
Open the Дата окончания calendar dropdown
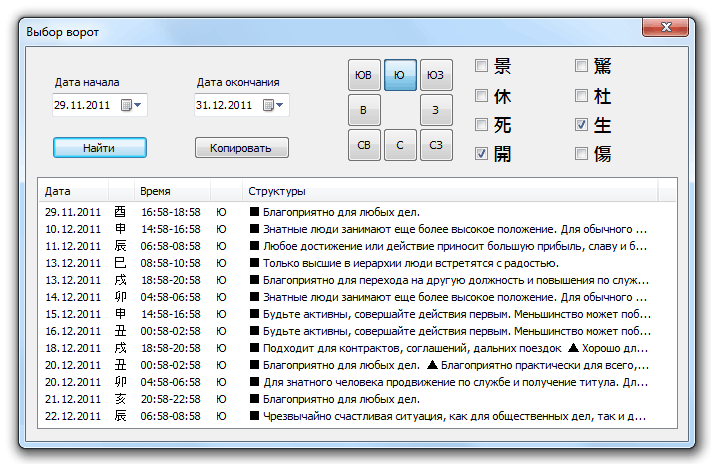click(x=273, y=105)
